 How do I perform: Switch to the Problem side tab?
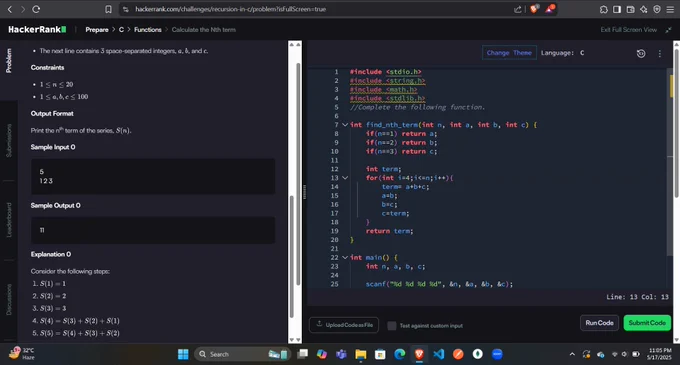[9, 60]
